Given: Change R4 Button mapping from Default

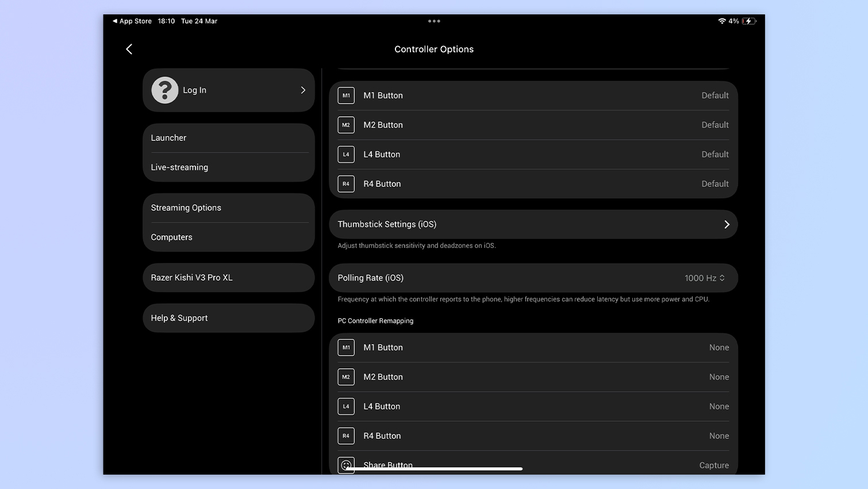Looking at the screenshot, I should click(x=715, y=184).
